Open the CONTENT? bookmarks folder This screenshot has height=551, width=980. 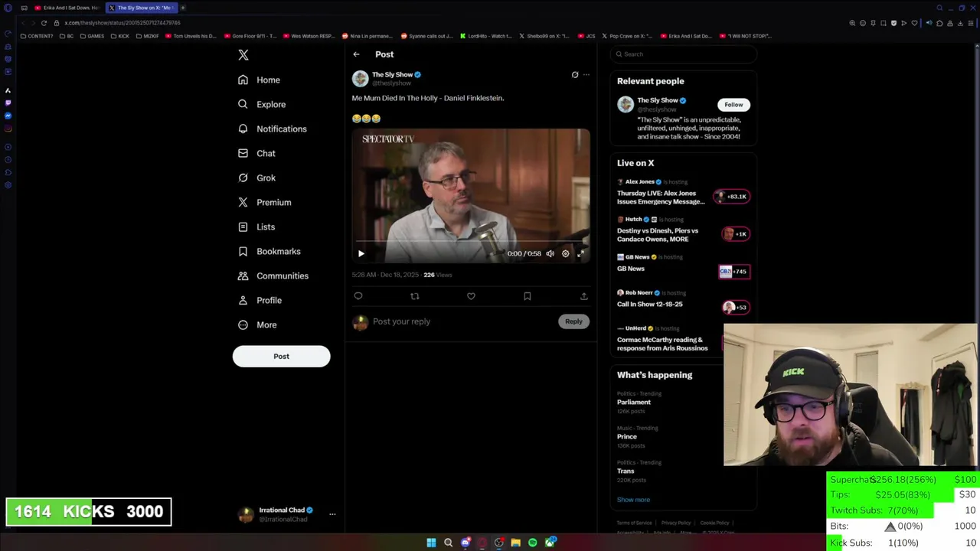tap(37, 36)
